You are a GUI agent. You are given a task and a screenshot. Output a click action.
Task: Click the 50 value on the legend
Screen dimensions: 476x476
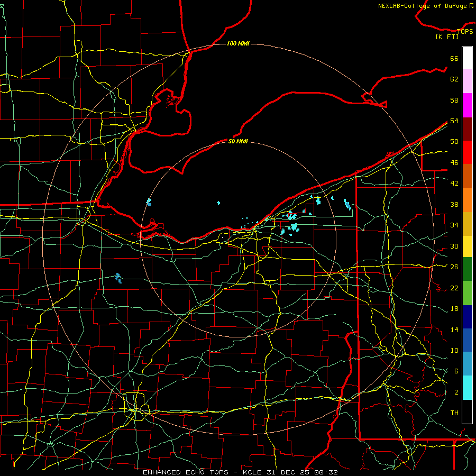coord(454,142)
